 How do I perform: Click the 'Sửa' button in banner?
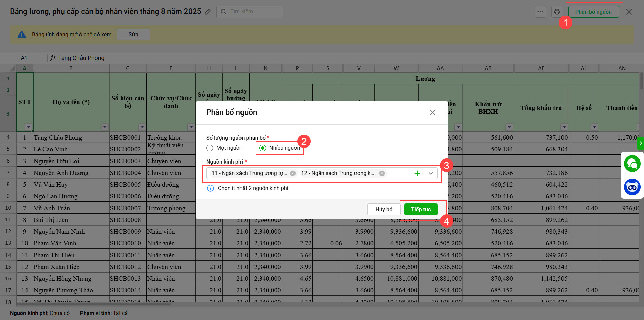[133, 34]
